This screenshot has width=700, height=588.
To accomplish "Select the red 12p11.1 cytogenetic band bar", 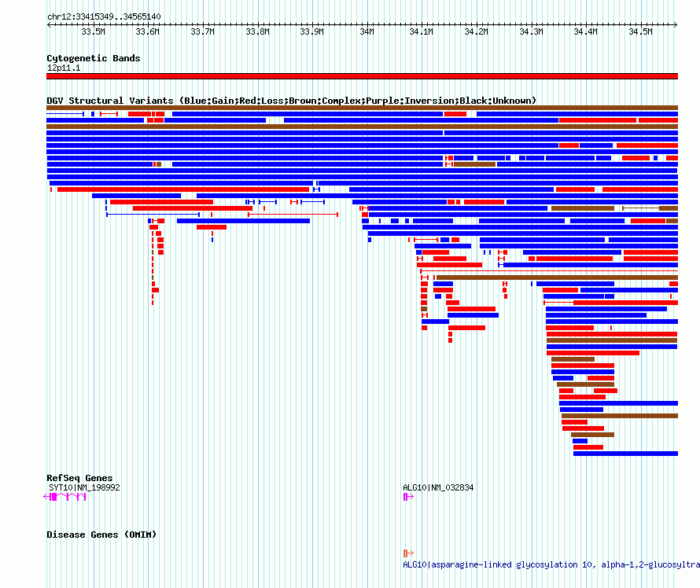I will (x=362, y=76).
